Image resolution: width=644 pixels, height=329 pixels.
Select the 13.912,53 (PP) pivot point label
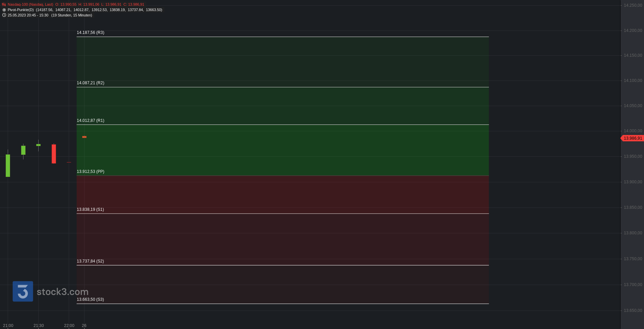pyautogui.click(x=91, y=172)
